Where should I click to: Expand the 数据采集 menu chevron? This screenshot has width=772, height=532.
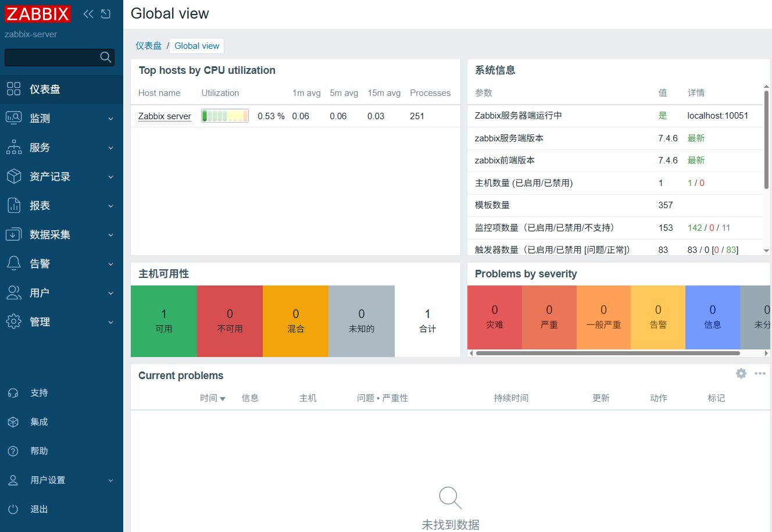[111, 235]
